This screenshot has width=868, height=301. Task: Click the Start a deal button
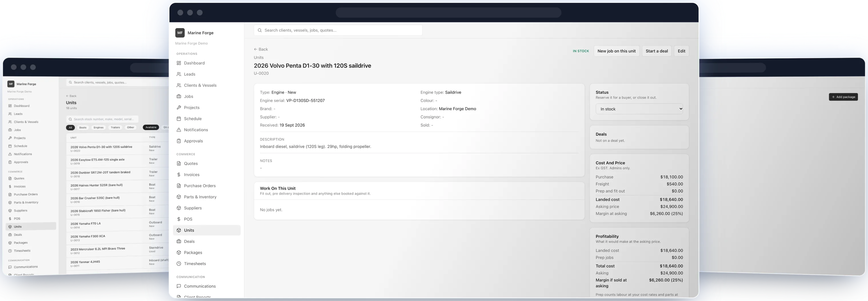point(657,51)
